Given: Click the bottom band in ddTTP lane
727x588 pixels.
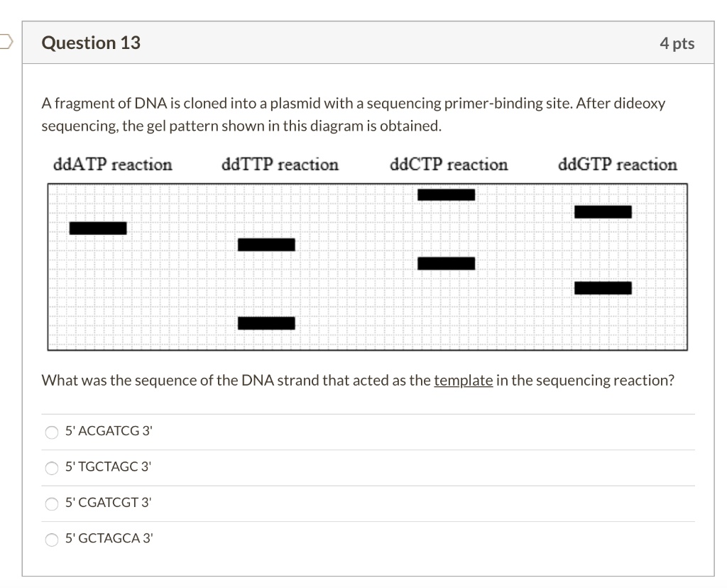Looking at the screenshot, I should click(266, 322).
